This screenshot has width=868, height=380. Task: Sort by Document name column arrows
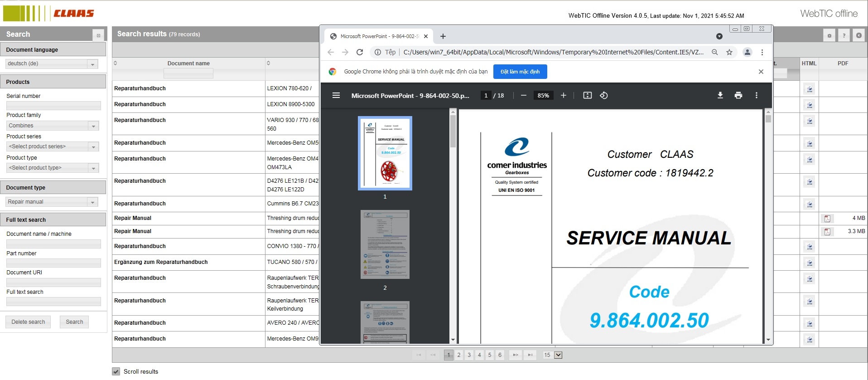115,63
